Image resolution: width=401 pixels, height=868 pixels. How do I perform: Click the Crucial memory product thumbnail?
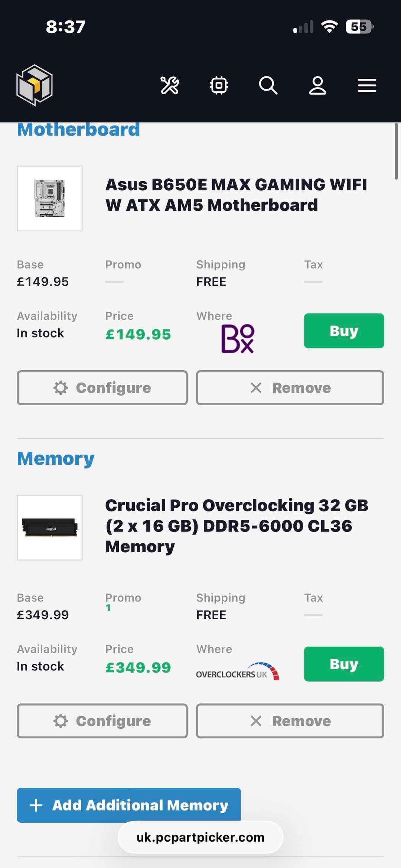tap(50, 527)
